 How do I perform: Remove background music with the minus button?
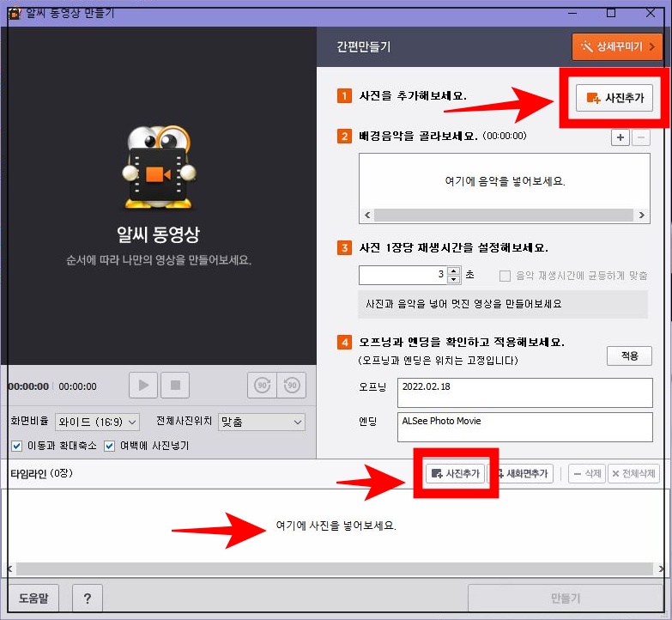[641, 137]
